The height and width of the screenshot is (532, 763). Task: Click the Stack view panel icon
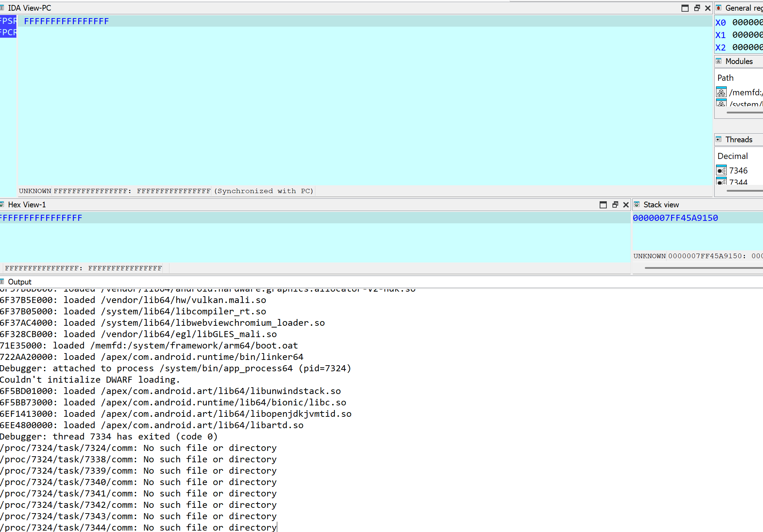pos(637,204)
